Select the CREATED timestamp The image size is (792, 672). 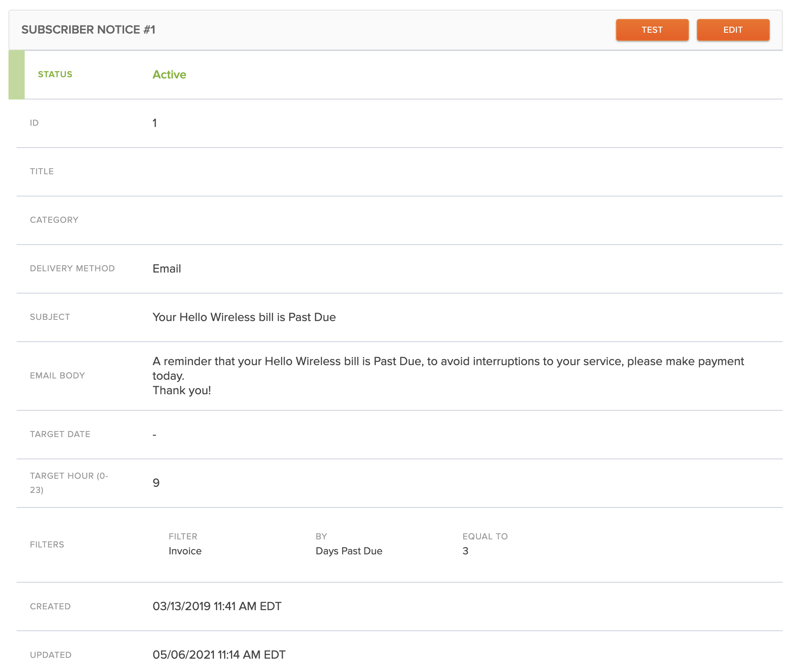tap(217, 606)
